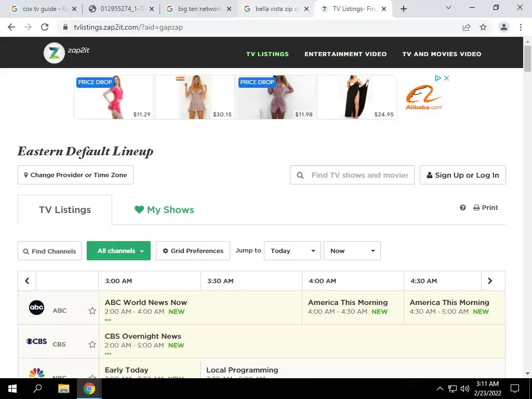532x399 pixels.
Task: Switch to the 012955274_1 browser tab
Action: [x=122, y=9]
